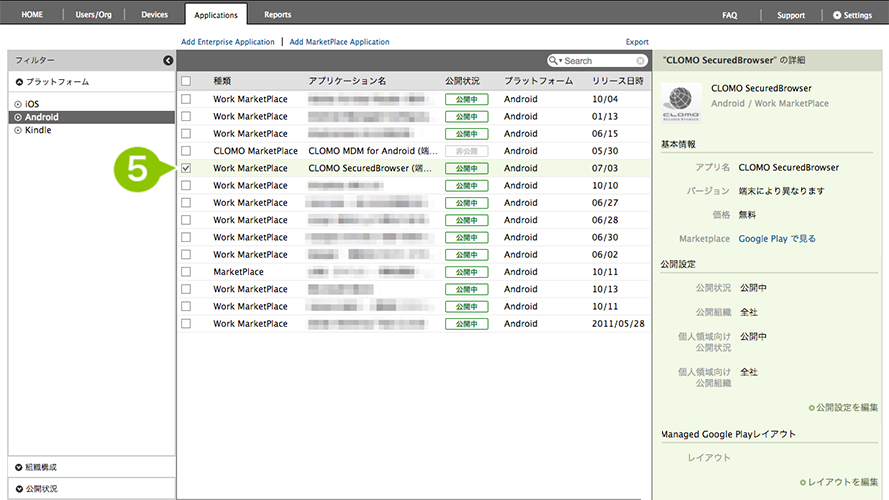Image resolution: width=889 pixels, height=500 pixels.
Task: Check the 2011/05/28 release row checkbox
Action: coord(186,324)
